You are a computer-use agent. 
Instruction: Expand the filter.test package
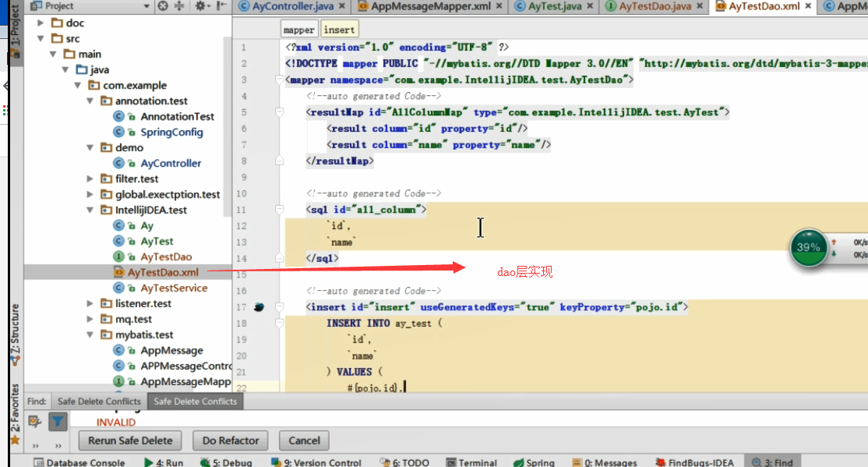pos(90,179)
